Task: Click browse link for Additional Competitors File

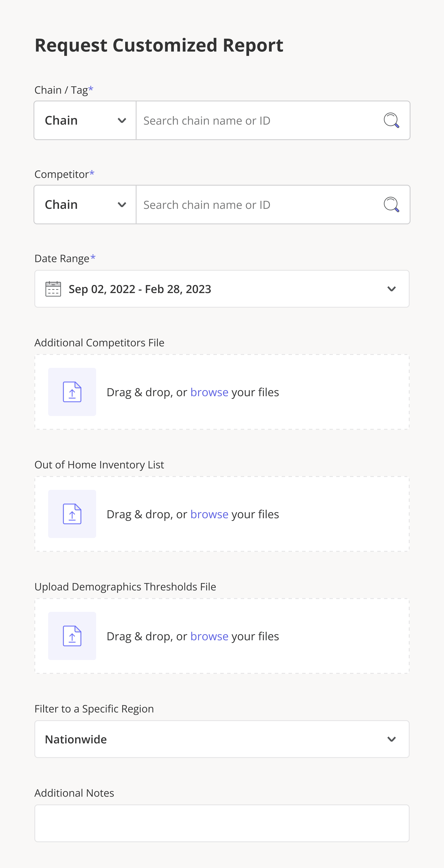Action: tap(209, 392)
